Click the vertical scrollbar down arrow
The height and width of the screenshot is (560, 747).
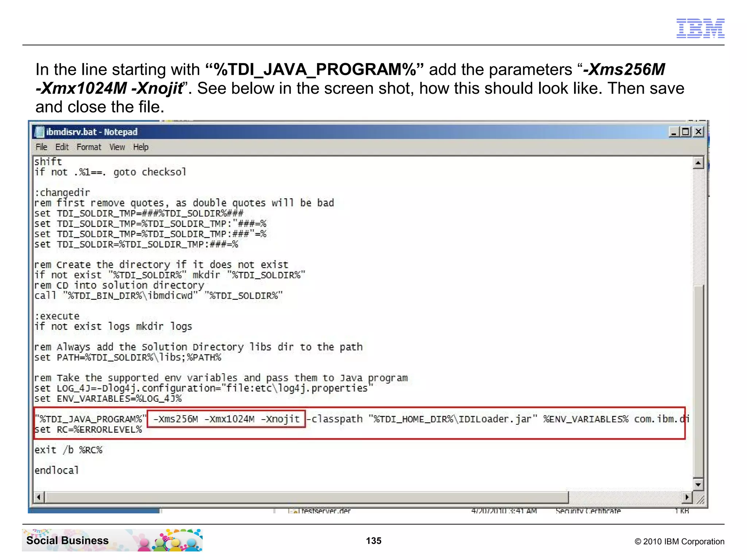coord(698,485)
